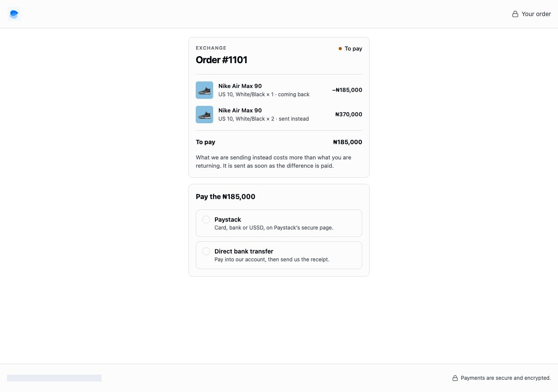Screen dimensions: 558x392
Task: Click the blue store logo icon
Action: (14, 14)
